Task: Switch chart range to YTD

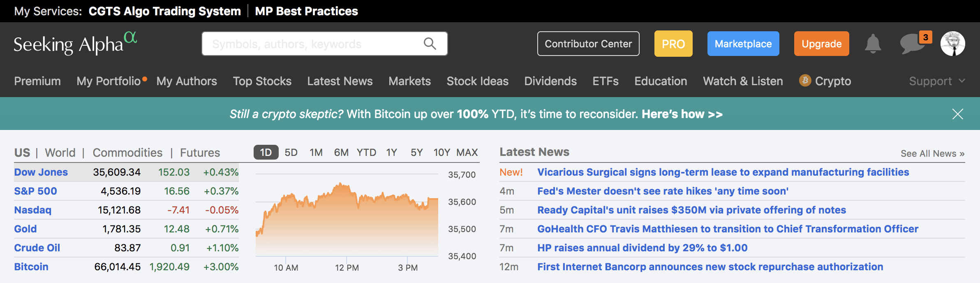Action: pos(366,153)
